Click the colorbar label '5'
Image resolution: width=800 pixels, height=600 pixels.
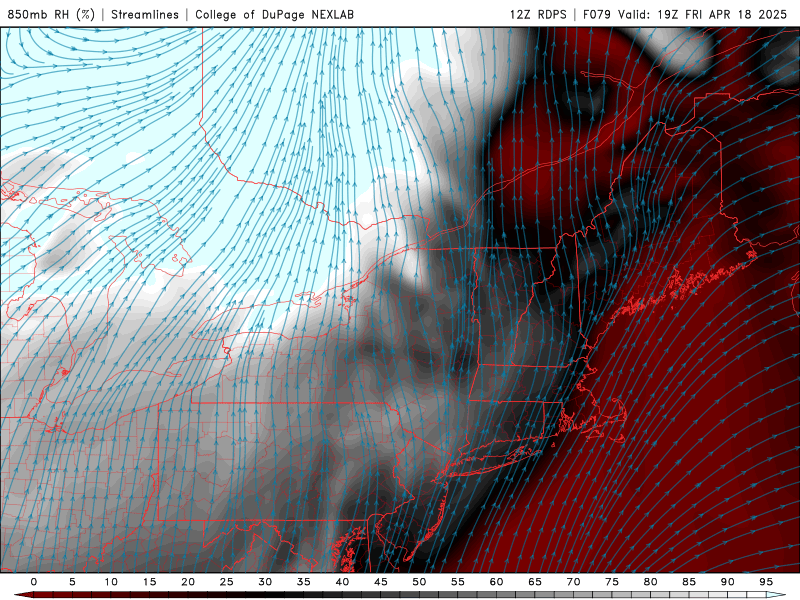tap(72, 582)
